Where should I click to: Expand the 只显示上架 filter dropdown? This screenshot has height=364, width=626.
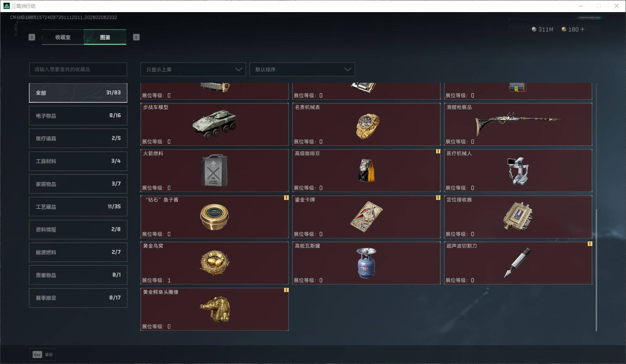193,70
